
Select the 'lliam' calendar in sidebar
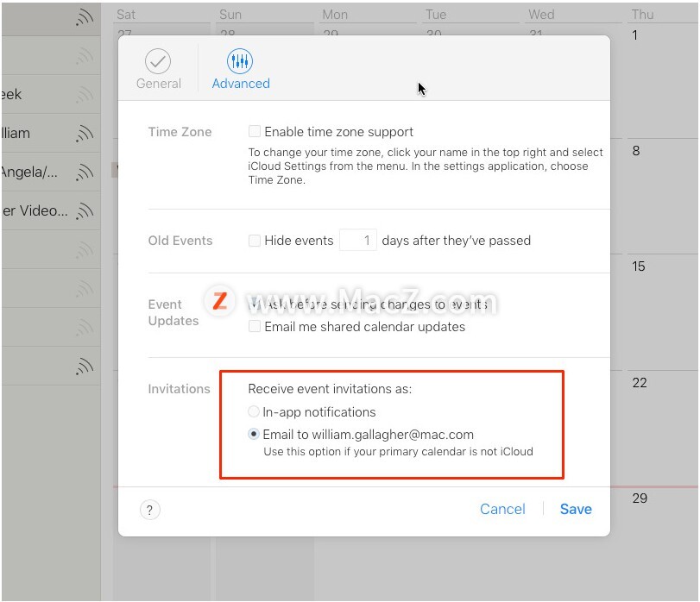pos(50,133)
